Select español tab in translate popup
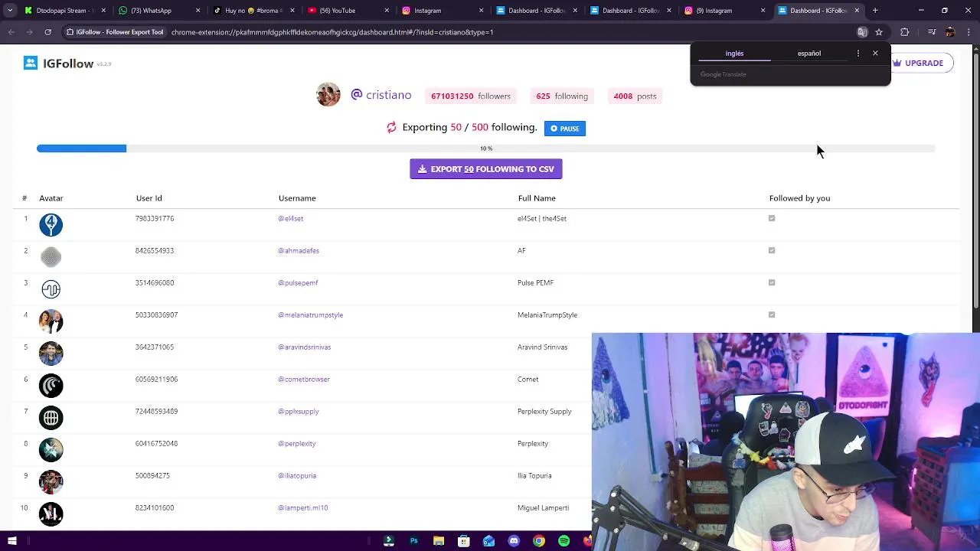This screenshot has height=551, width=980. [x=809, y=54]
